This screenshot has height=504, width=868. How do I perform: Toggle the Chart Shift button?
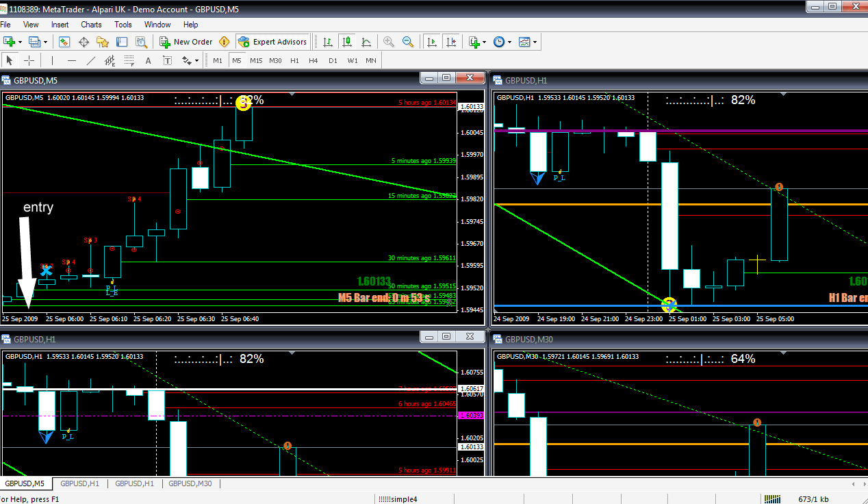pyautogui.click(x=450, y=42)
